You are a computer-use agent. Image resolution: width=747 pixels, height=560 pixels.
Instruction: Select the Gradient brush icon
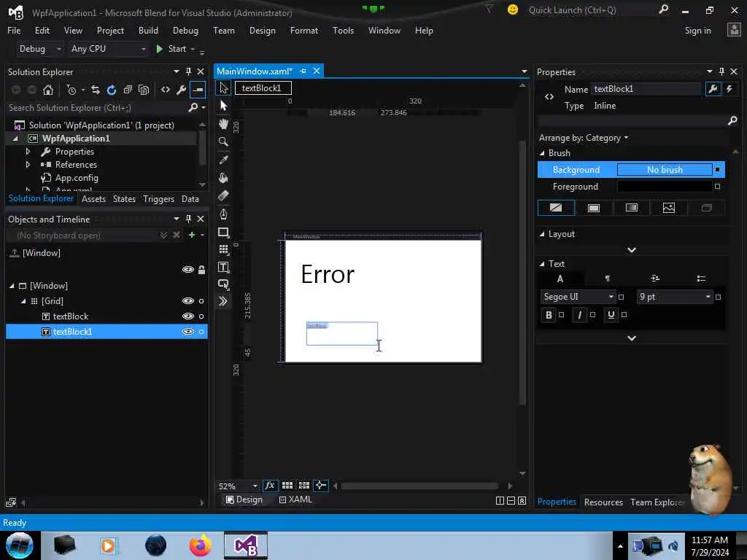click(631, 208)
